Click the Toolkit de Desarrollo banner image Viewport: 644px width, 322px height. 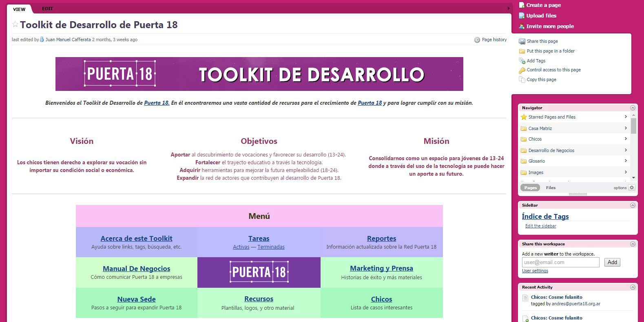259,74
